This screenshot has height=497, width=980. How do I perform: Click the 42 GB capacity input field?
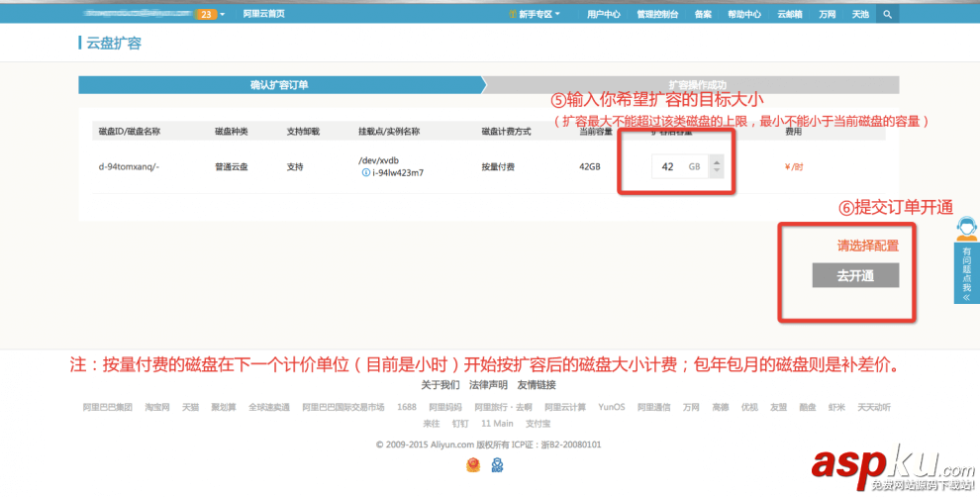tap(680, 166)
